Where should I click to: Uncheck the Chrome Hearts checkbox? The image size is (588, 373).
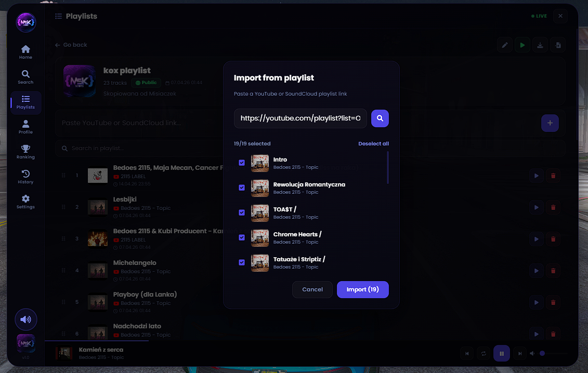(242, 237)
